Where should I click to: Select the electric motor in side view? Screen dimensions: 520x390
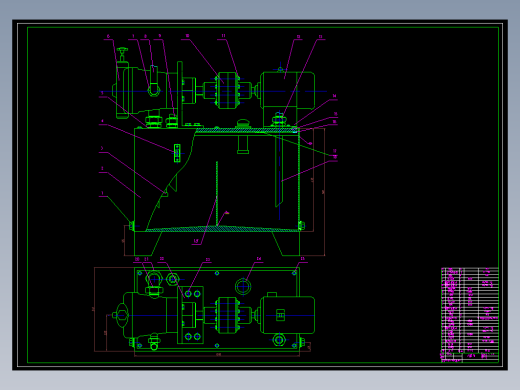click(287, 91)
